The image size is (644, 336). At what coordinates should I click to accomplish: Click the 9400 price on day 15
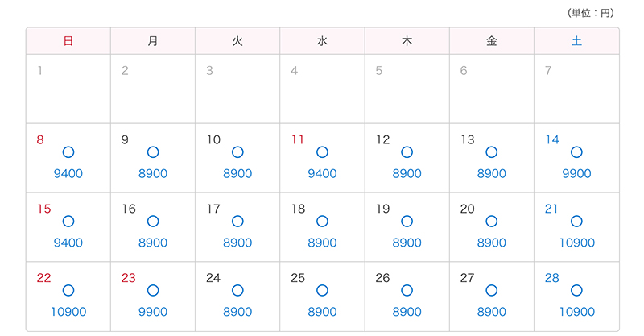(x=68, y=243)
